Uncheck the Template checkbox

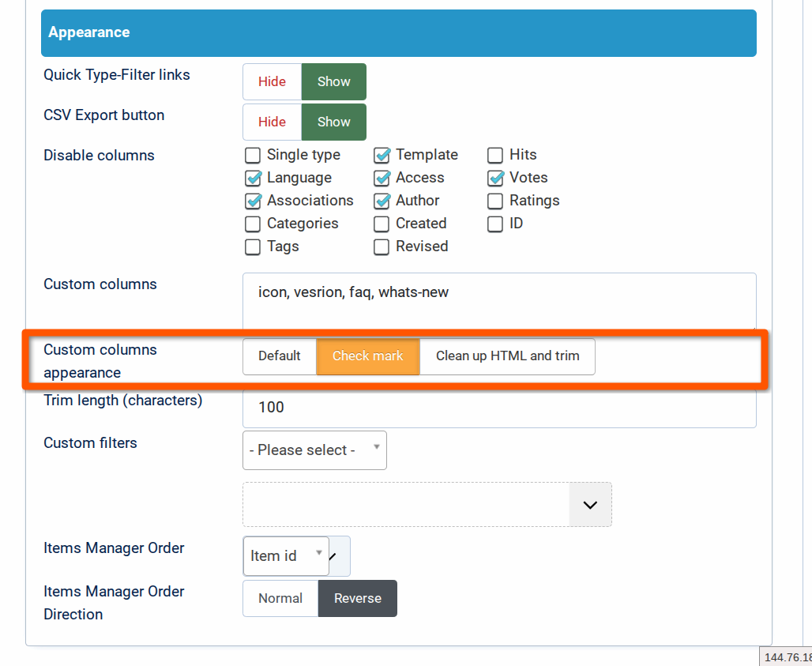coord(382,155)
